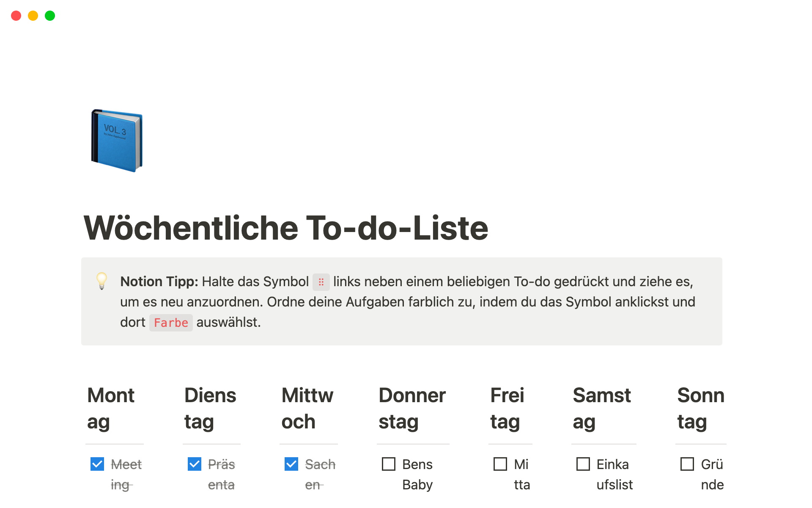Uncheck the Meeting to-do on Montag
812x508 pixels.
[x=97, y=464]
